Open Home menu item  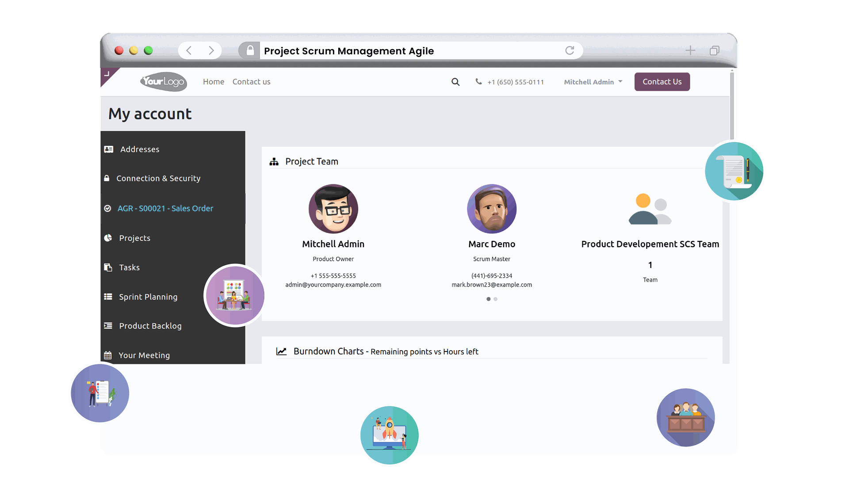tap(214, 82)
